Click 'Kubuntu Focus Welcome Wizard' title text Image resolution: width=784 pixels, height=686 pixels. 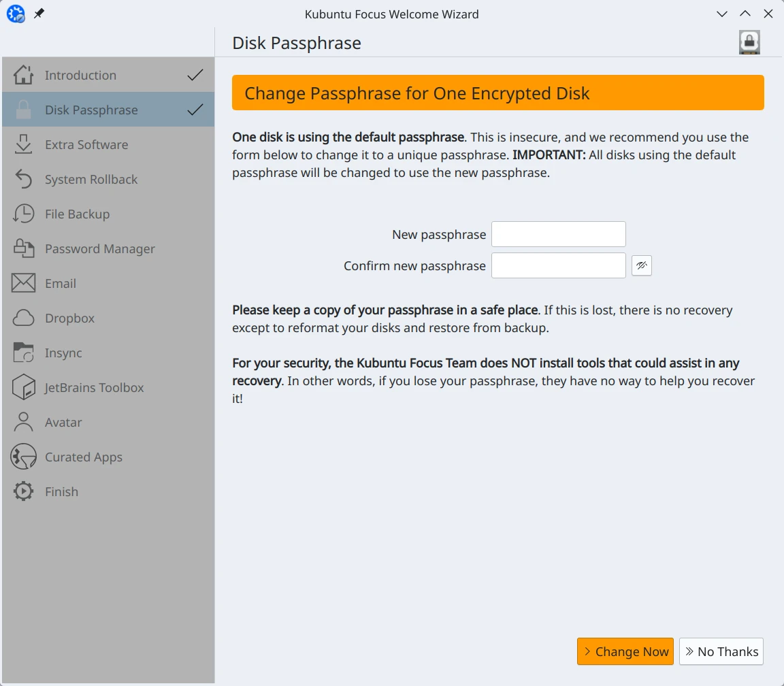point(391,14)
